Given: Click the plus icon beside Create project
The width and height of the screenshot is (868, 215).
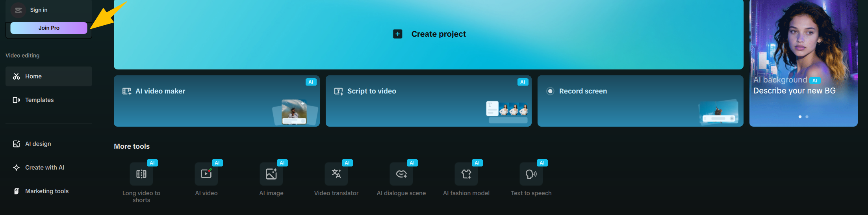Looking at the screenshot, I should [x=398, y=34].
